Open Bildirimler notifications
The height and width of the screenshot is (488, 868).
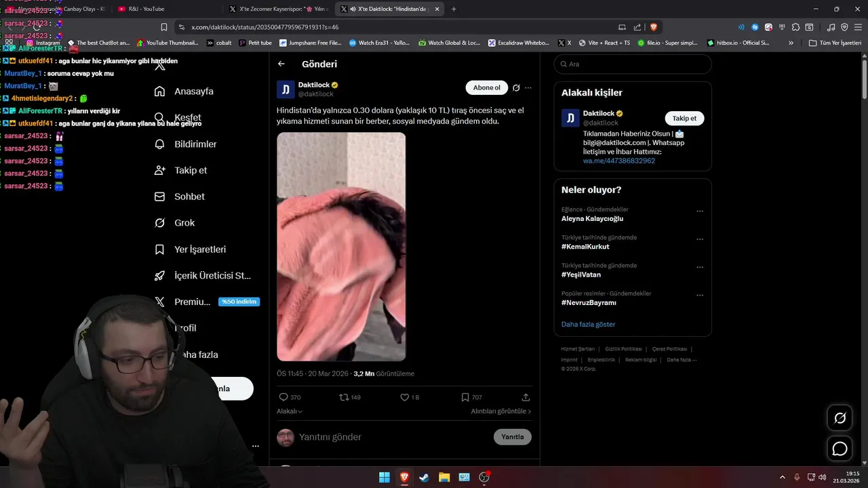point(186,144)
